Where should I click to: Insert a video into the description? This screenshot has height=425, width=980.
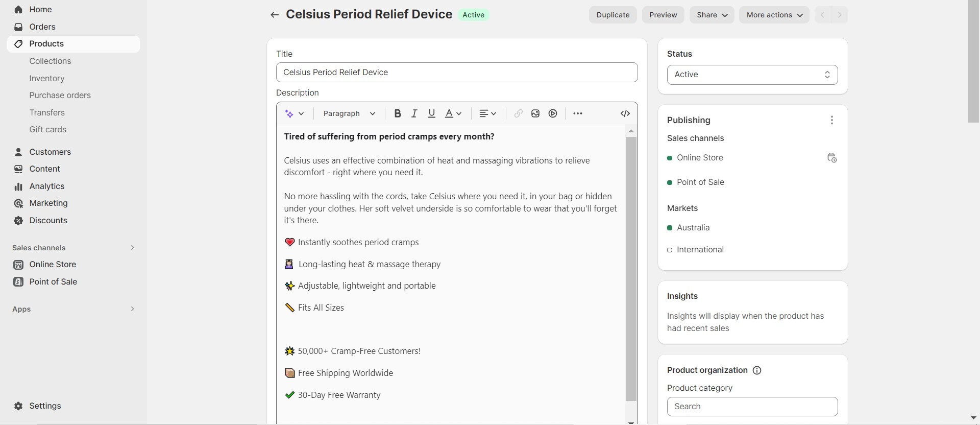coord(553,113)
